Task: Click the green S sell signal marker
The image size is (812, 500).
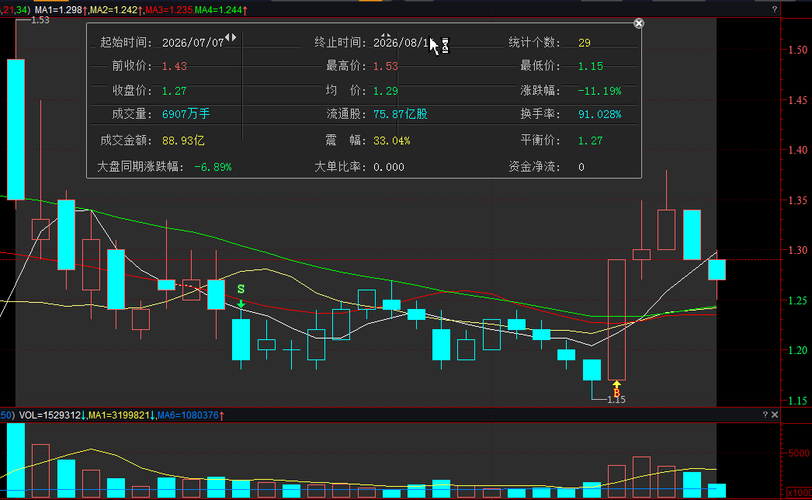Action: 241,289
